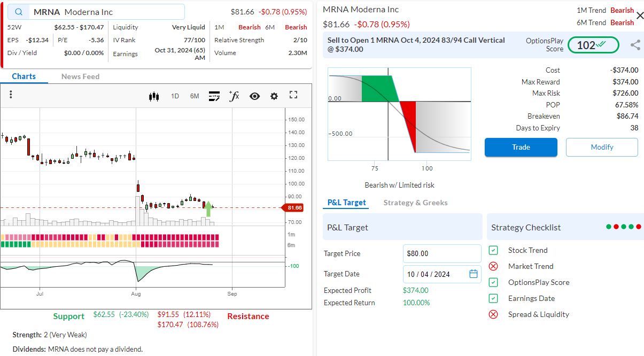Open the chart three-dot options menu

(x=11, y=95)
